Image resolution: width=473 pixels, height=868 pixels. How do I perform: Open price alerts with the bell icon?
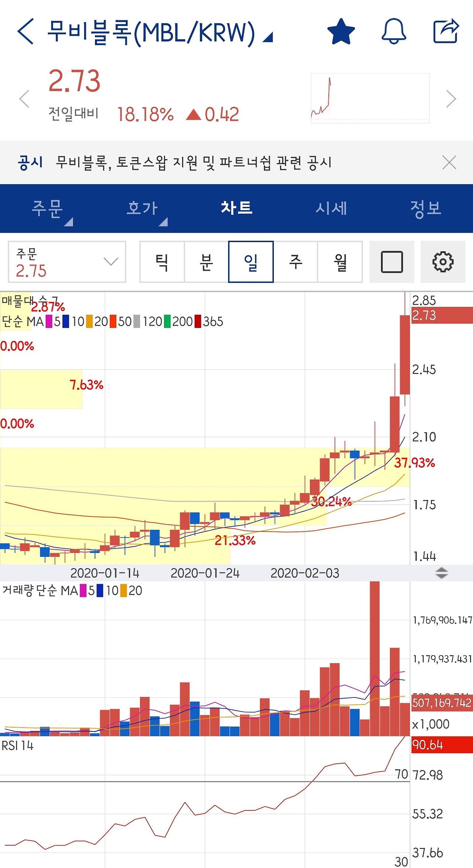click(394, 31)
